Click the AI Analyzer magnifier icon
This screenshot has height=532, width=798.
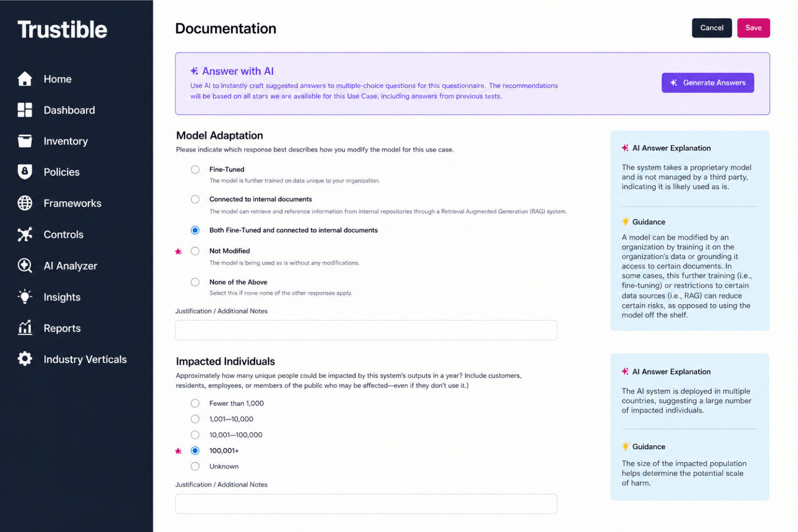tap(25, 266)
